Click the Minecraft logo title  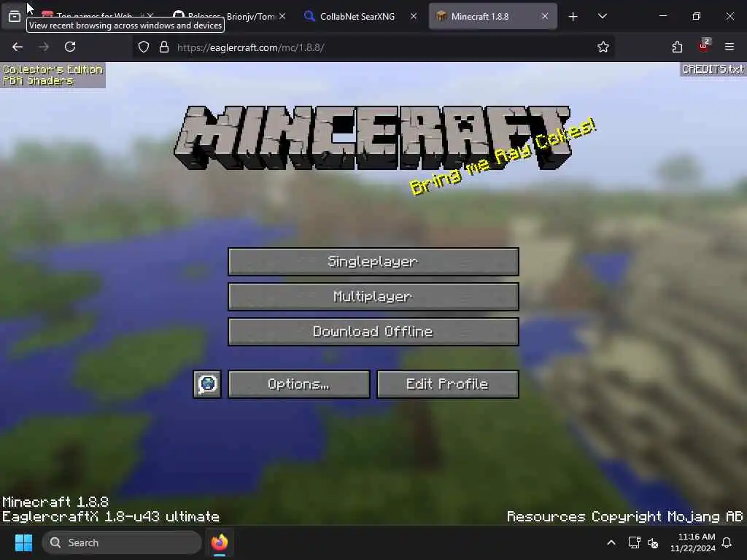point(373,138)
